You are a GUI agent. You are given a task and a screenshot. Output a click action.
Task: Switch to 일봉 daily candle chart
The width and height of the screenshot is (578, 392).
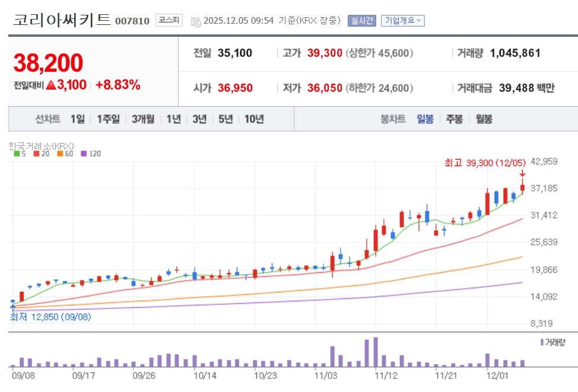(x=425, y=119)
